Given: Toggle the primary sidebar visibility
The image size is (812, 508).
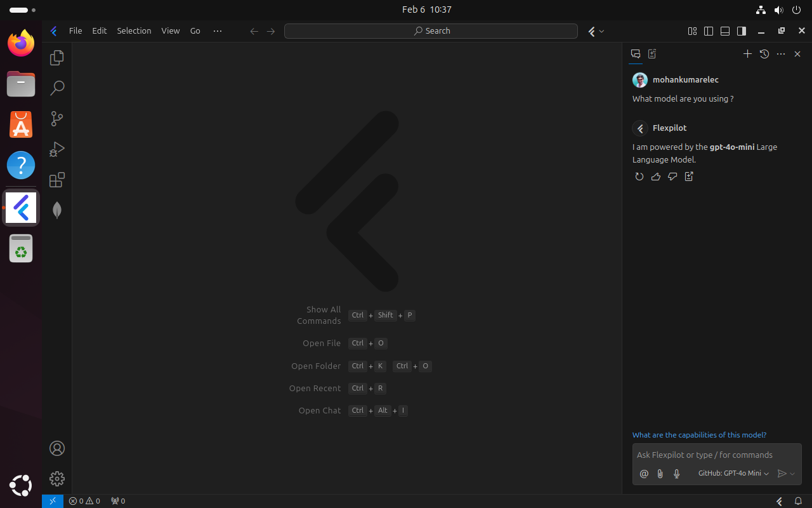Looking at the screenshot, I should 708,30.
